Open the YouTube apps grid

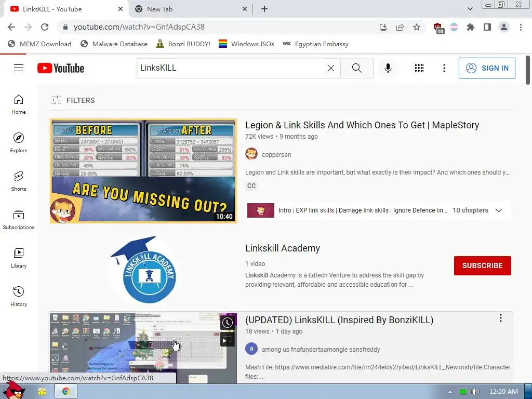coord(419,68)
